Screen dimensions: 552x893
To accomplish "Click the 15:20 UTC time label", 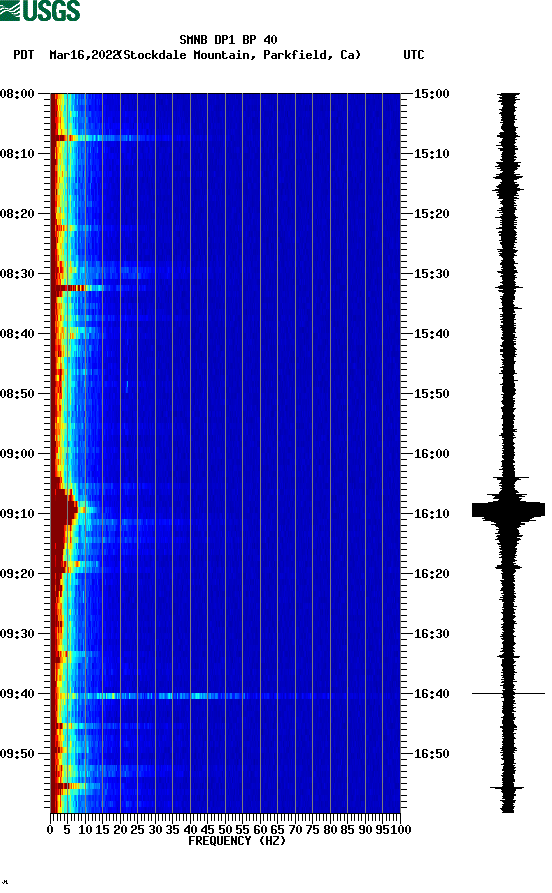I will (431, 214).
